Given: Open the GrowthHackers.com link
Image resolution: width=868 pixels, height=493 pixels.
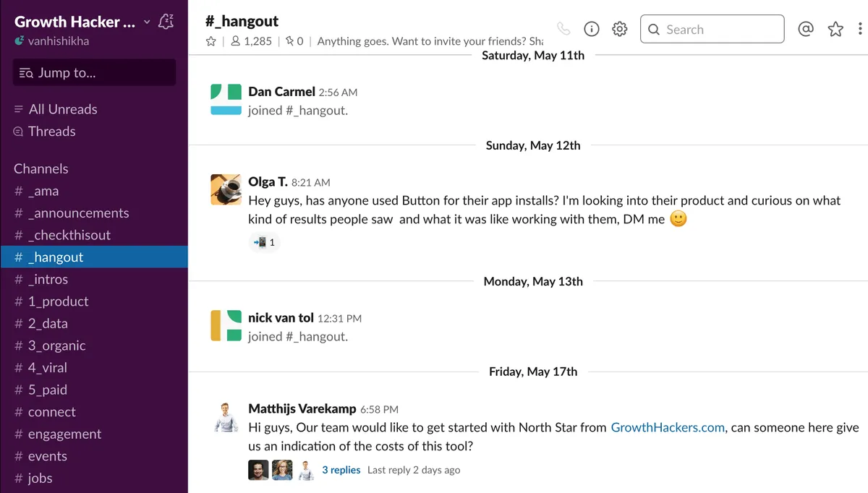Looking at the screenshot, I should pos(668,427).
